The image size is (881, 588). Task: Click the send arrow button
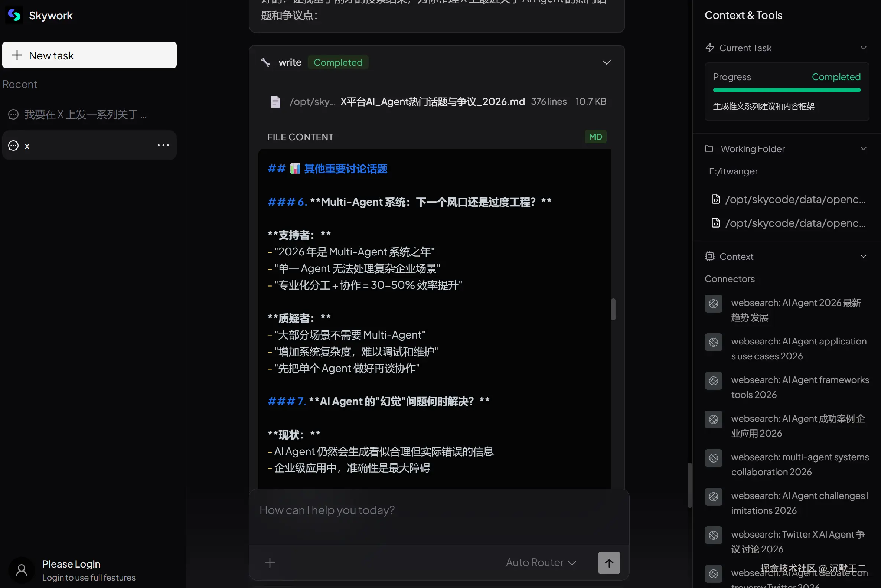[609, 562]
